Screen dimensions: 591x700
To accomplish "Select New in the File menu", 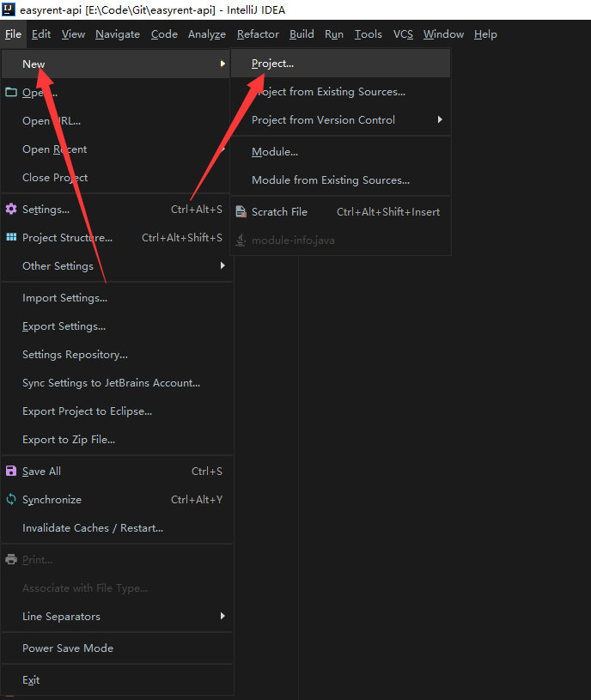I will pyautogui.click(x=116, y=64).
